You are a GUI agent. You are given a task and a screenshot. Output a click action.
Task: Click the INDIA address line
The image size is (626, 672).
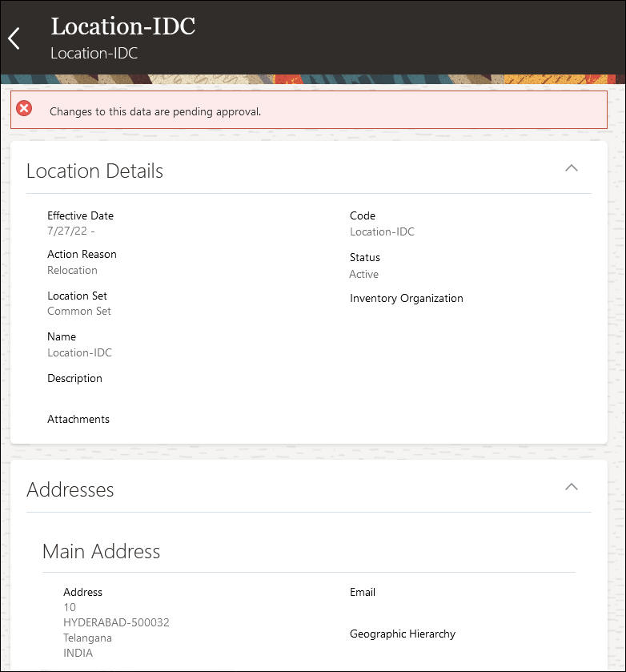tap(78, 653)
